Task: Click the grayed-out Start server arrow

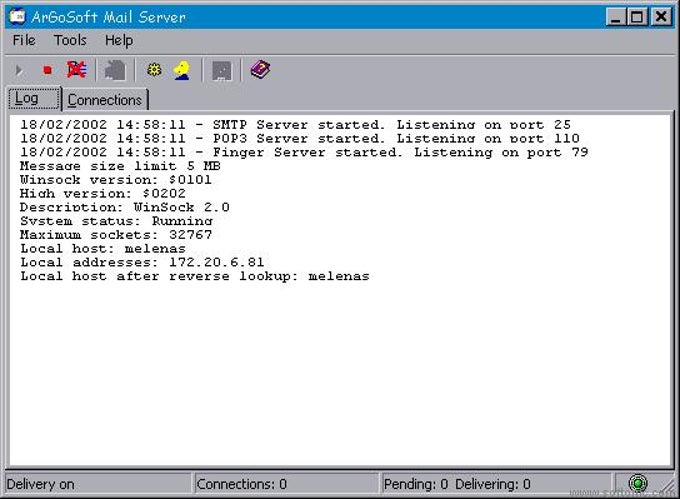Action: click(19, 70)
